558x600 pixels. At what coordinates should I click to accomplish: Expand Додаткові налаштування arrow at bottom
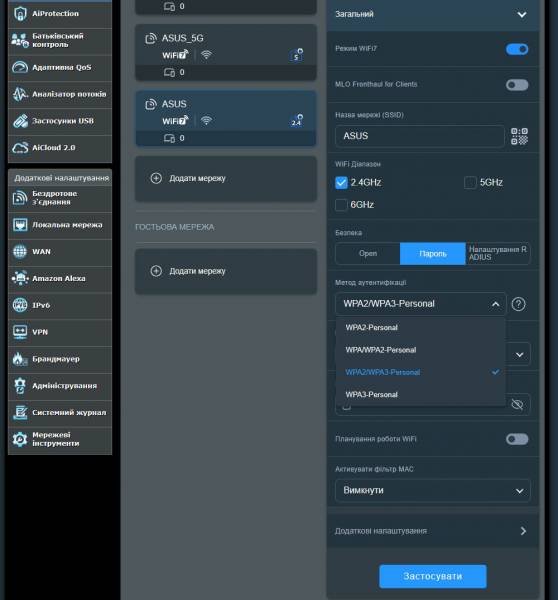pyautogui.click(x=523, y=531)
